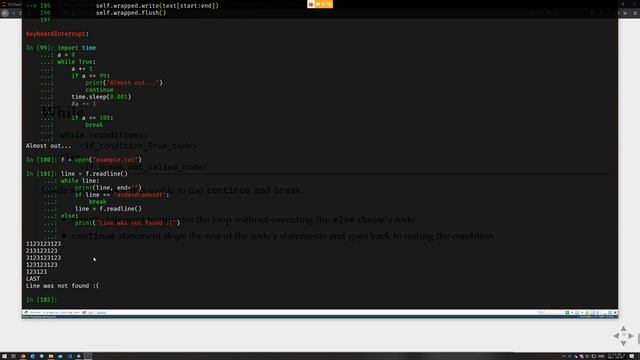The image size is (640, 360).
Task: Select the 'time.sleep(0.001)' code line
Action: [101, 97]
